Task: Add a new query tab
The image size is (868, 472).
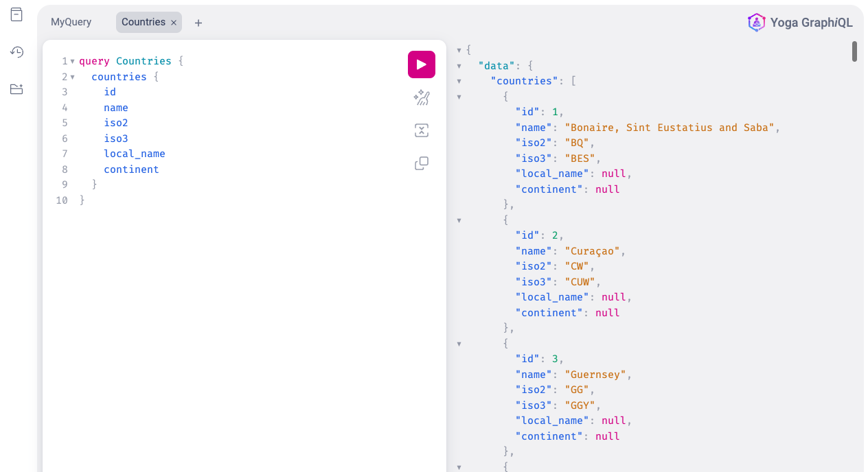Action: [198, 23]
